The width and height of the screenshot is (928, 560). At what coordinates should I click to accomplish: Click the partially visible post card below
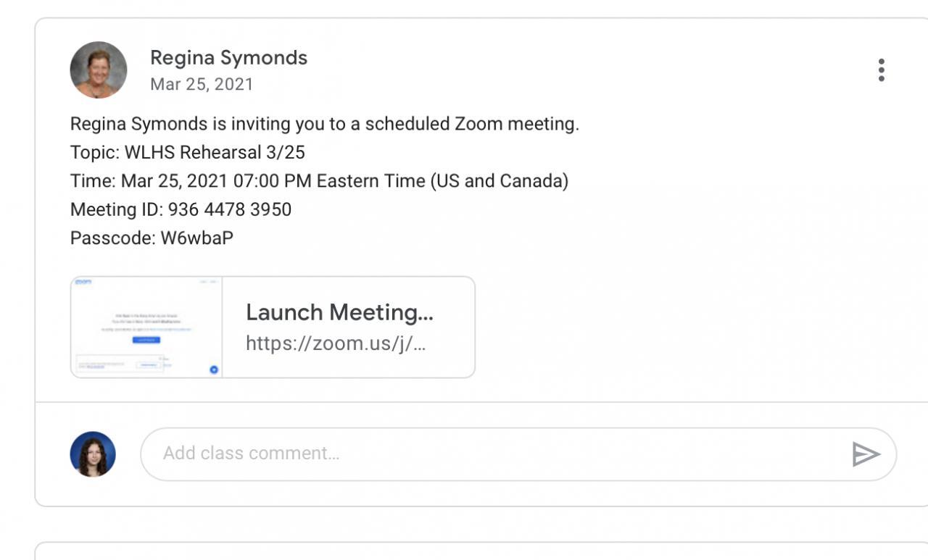pyautogui.click(x=478, y=551)
